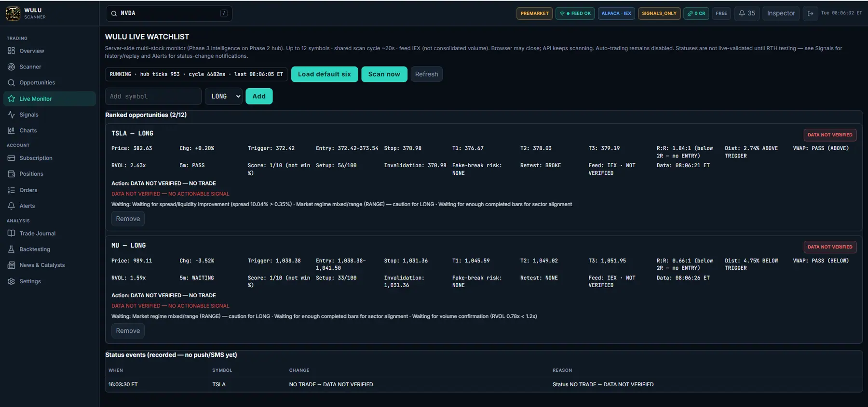
Task: Click the SIGNALS_ONLY mode badge
Action: click(x=659, y=13)
